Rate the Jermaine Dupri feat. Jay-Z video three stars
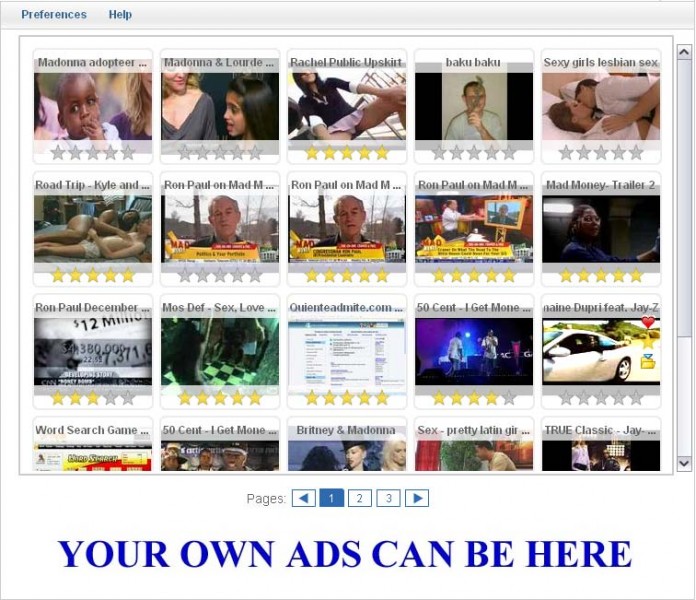This screenshot has height=600, width=696. (x=601, y=398)
